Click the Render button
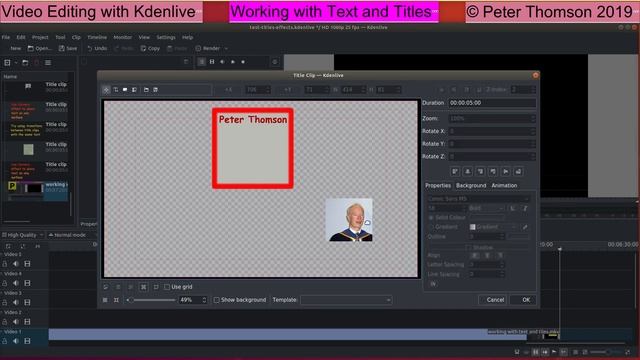 [x=208, y=48]
